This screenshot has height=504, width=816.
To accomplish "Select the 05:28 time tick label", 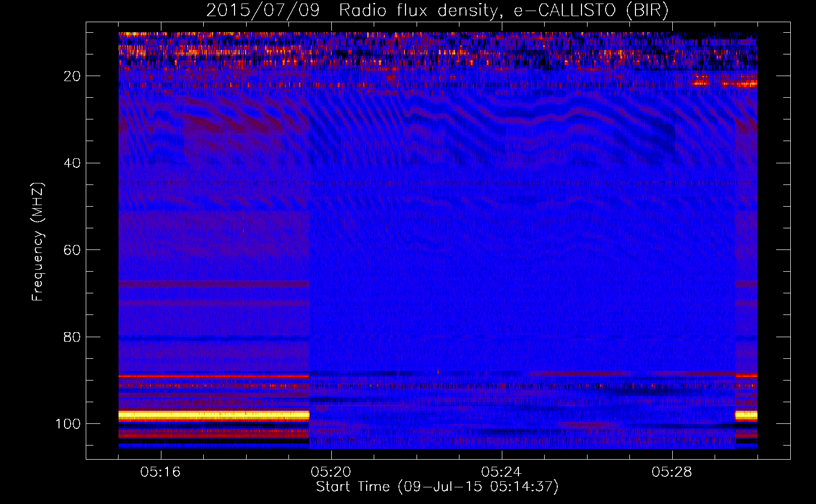I will (672, 472).
